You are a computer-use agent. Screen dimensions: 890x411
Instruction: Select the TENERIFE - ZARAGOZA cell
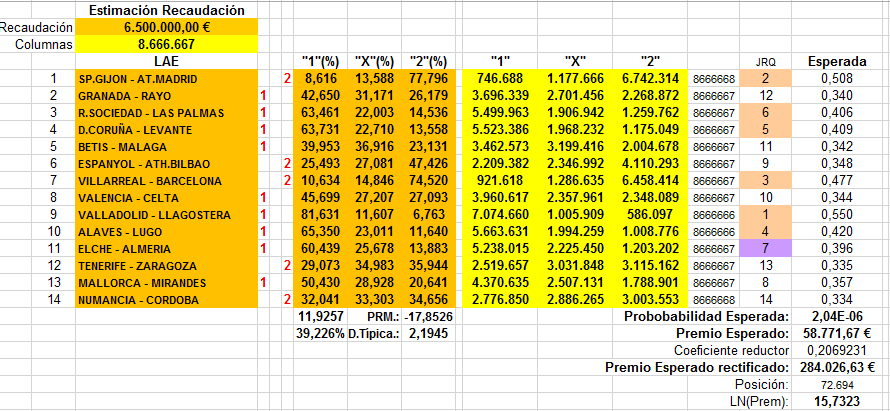click(166, 266)
